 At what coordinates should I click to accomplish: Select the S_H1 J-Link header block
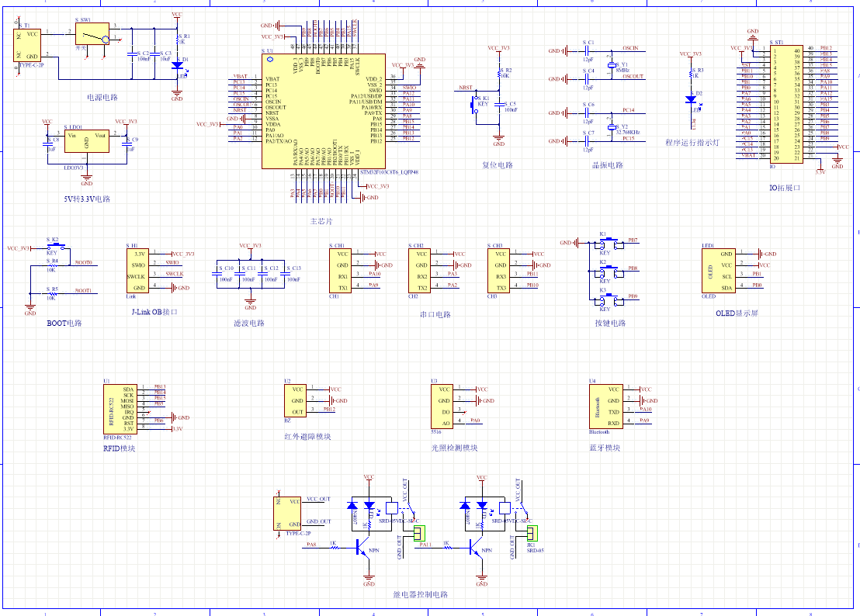pos(137,272)
